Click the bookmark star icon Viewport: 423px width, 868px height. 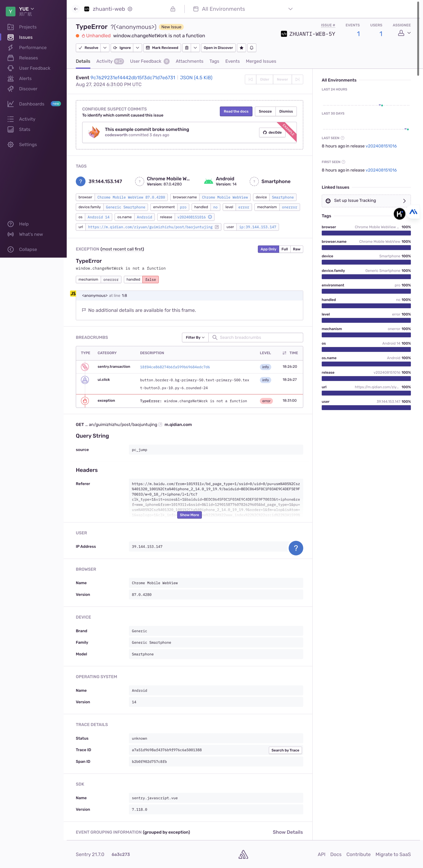point(241,48)
